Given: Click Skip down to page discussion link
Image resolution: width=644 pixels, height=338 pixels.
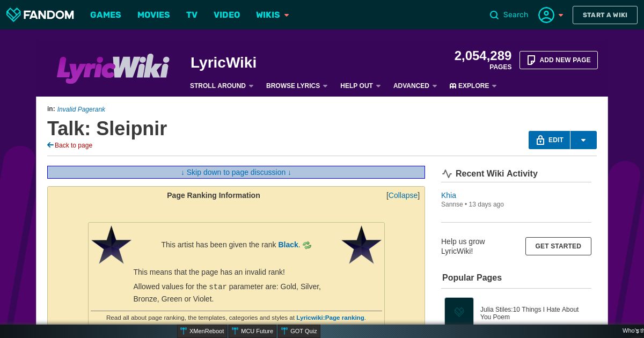Looking at the screenshot, I should coord(236,172).
